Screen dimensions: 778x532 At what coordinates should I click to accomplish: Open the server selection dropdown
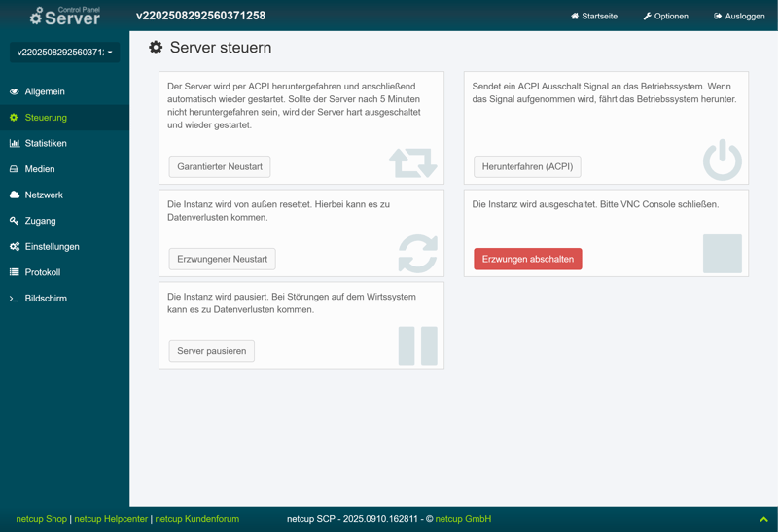tap(65, 53)
